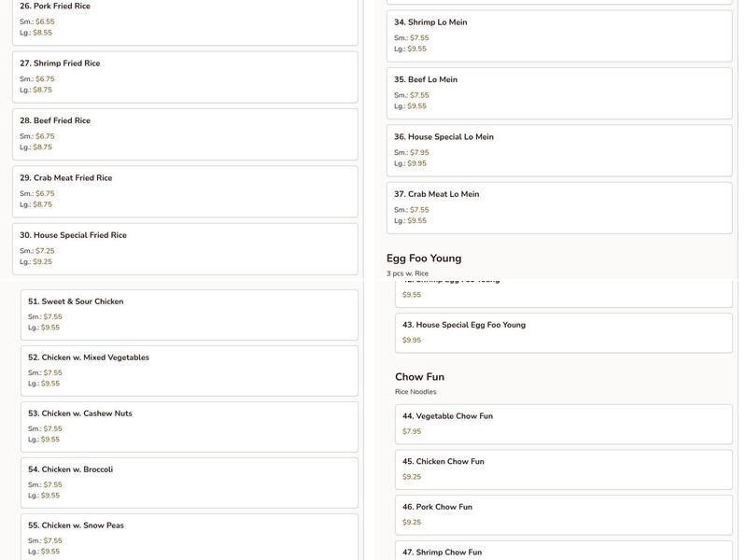
Task: Choose Chicken w. Mixed Vegetables
Action: (x=189, y=371)
